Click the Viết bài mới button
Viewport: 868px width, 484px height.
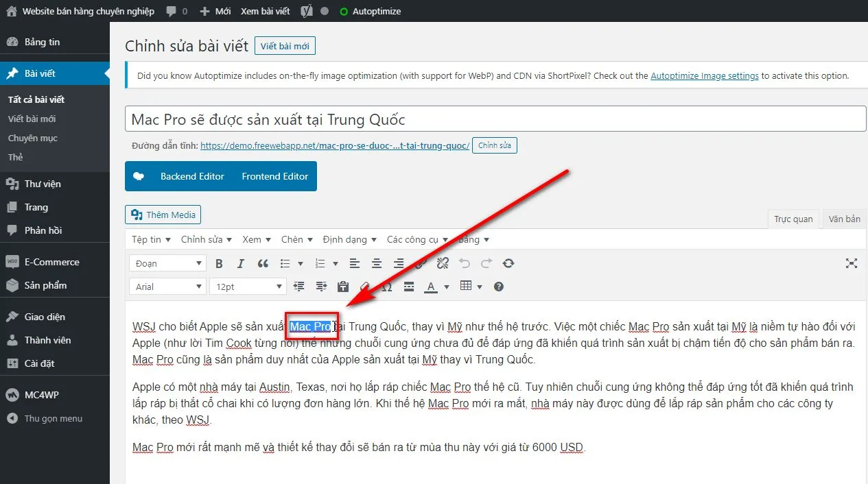point(285,46)
